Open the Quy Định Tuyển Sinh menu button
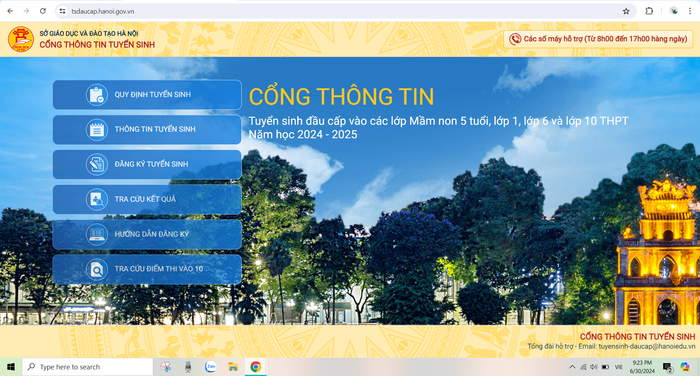700x376 pixels. (x=147, y=95)
